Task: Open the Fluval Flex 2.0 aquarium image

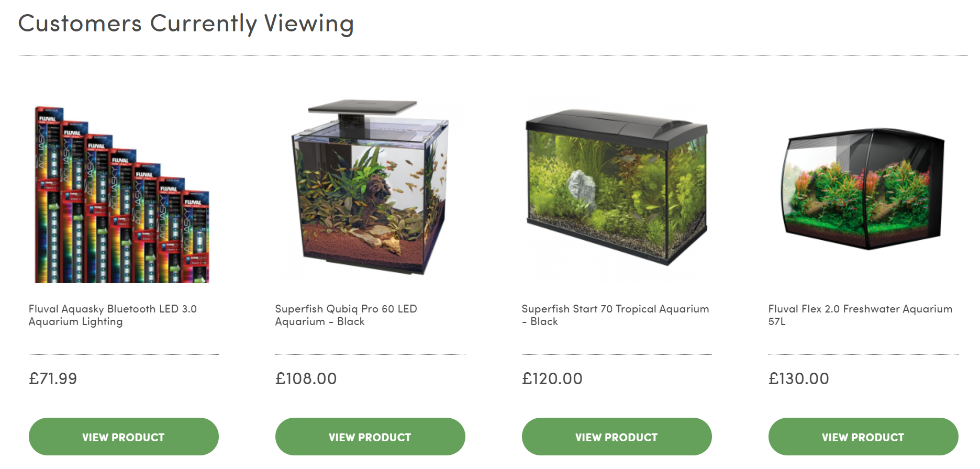Action: [x=863, y=188]
